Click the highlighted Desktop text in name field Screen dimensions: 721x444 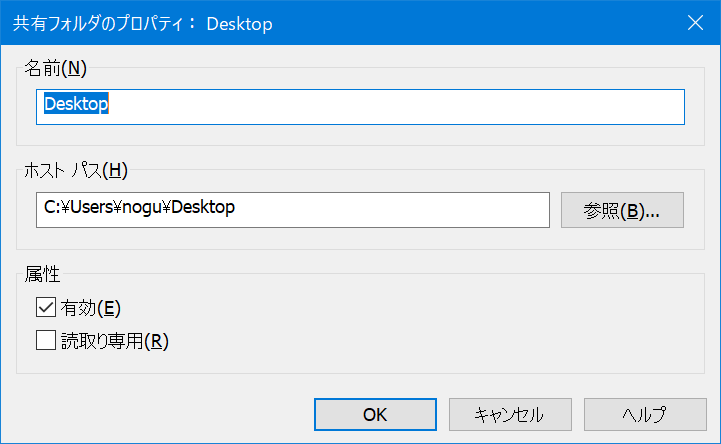76,104
